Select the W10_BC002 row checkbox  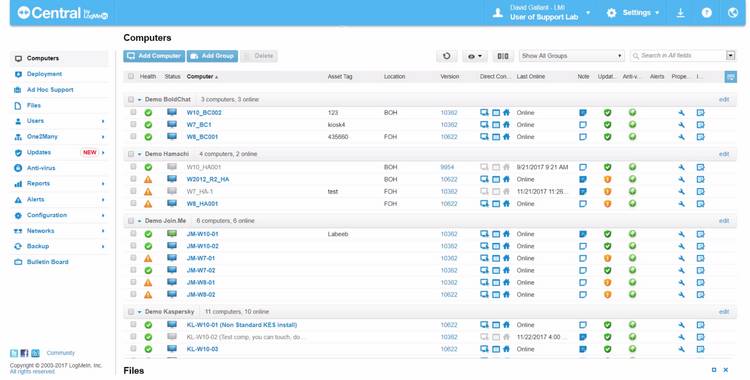133,112
